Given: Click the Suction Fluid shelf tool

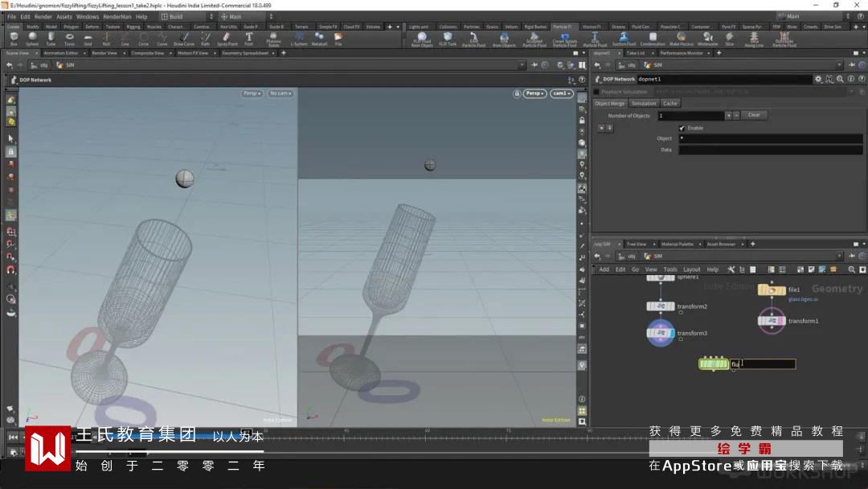Looking at the screenshot, I should [624, 39].
